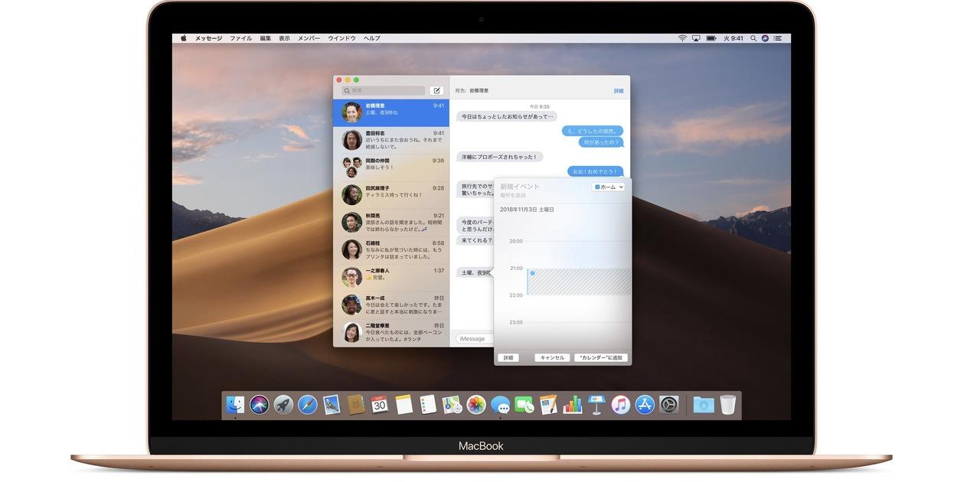Expand the ホーム calendar dropdown
980x482 pixels.
coord(609,187)
